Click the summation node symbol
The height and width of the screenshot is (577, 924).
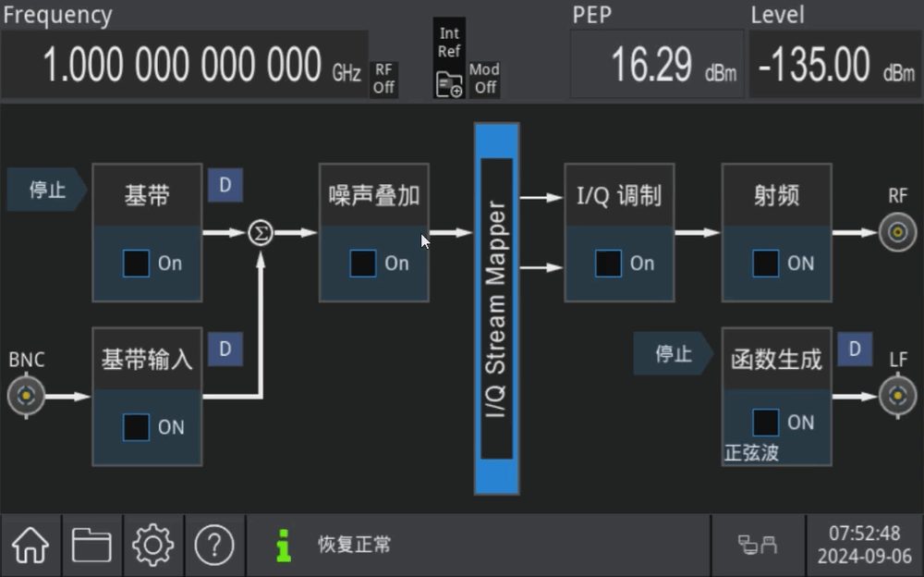tap(261, 232)
